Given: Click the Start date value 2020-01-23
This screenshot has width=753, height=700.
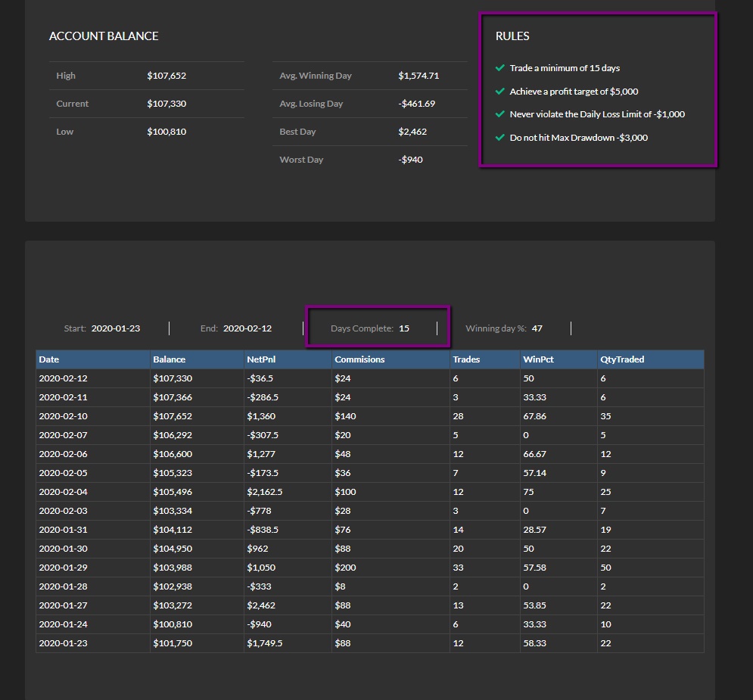Looking at the screenshot, I should [116, 328].
